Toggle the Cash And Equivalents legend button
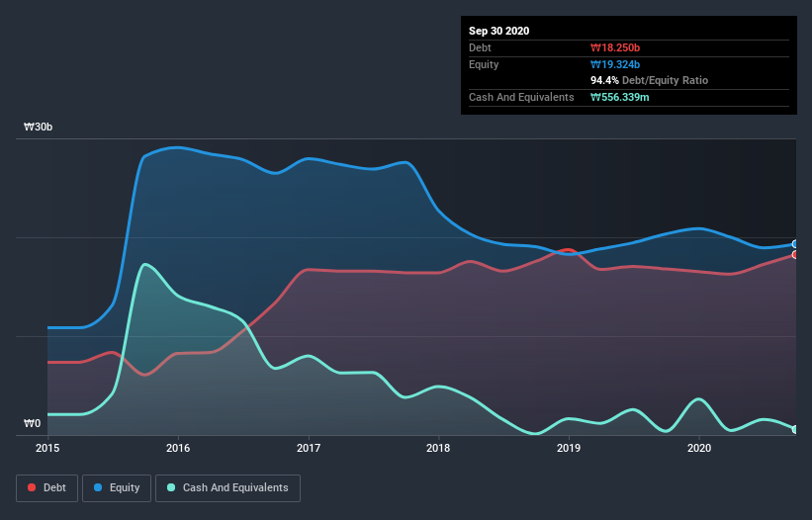812x520 pixels. click(227, 488)
